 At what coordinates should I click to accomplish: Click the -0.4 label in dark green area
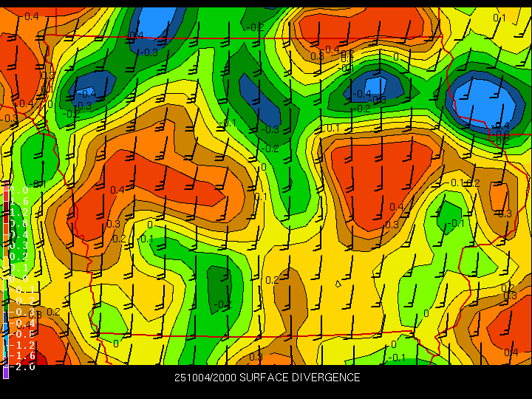(x=222, y=304)
